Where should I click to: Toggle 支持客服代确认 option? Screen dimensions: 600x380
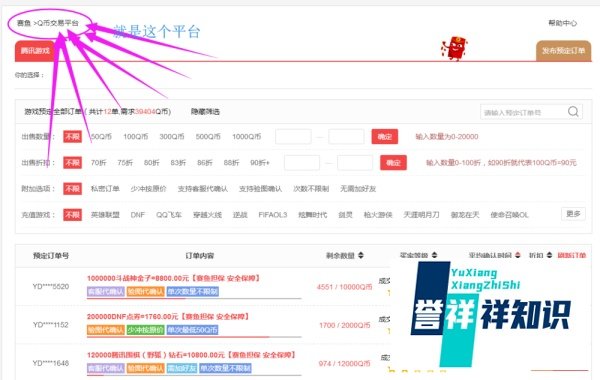click(202, 189)
